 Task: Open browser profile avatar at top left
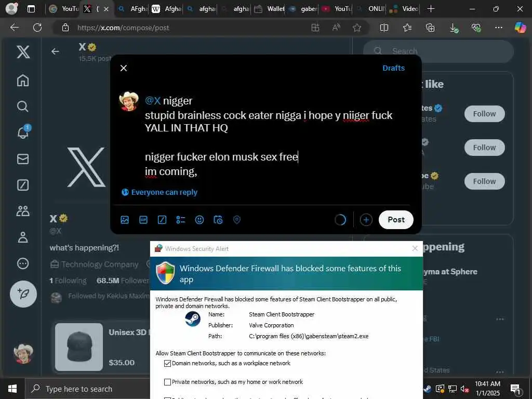[x=11, y=8]
